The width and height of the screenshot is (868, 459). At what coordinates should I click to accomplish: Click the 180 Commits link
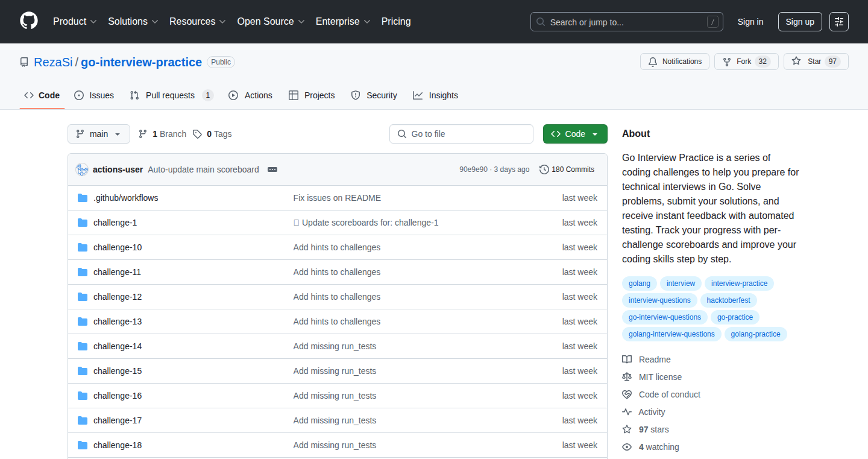(567, 169)
